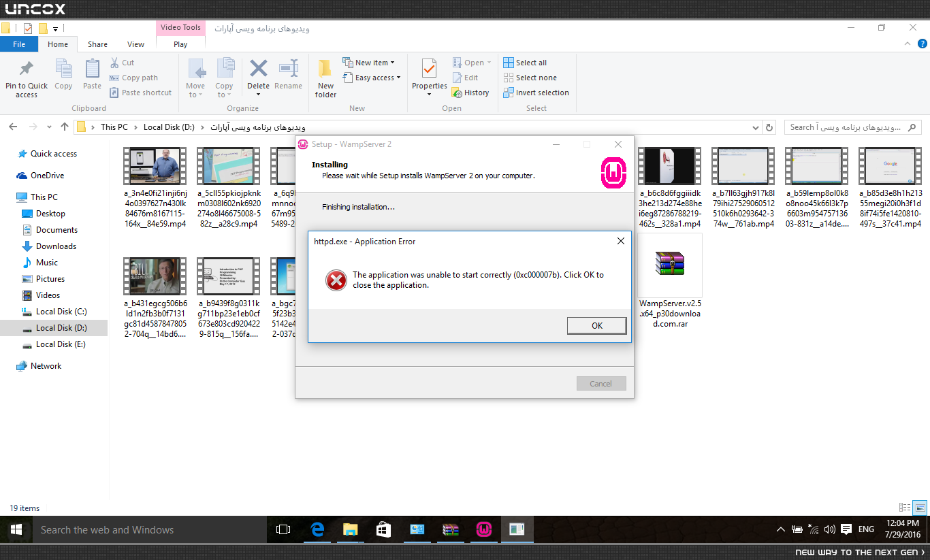Open the Copy to menu
Screen dimensions: 930x560
224,78
